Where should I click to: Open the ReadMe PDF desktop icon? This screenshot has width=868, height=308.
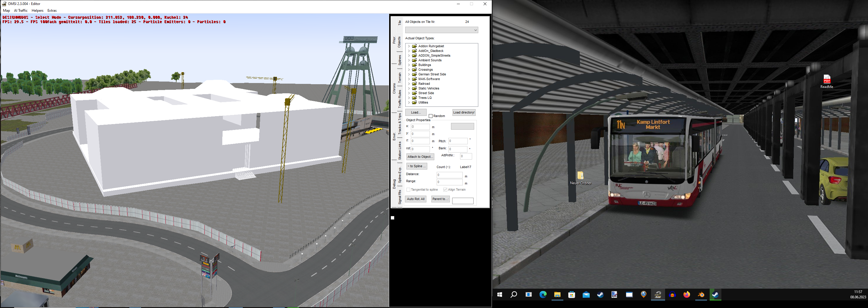coord(827,79)
